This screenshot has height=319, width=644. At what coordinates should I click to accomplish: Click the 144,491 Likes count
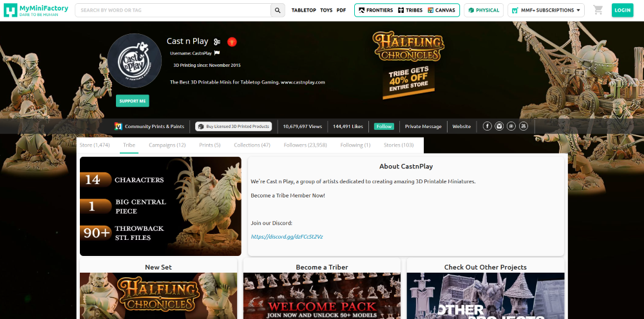point(348,126)
